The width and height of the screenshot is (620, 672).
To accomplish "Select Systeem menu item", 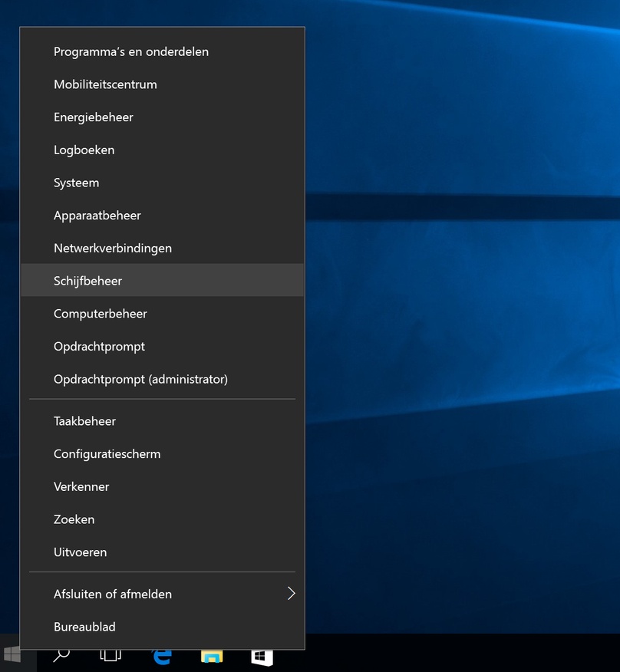I will pyautogui.click(x=163, y=183).
